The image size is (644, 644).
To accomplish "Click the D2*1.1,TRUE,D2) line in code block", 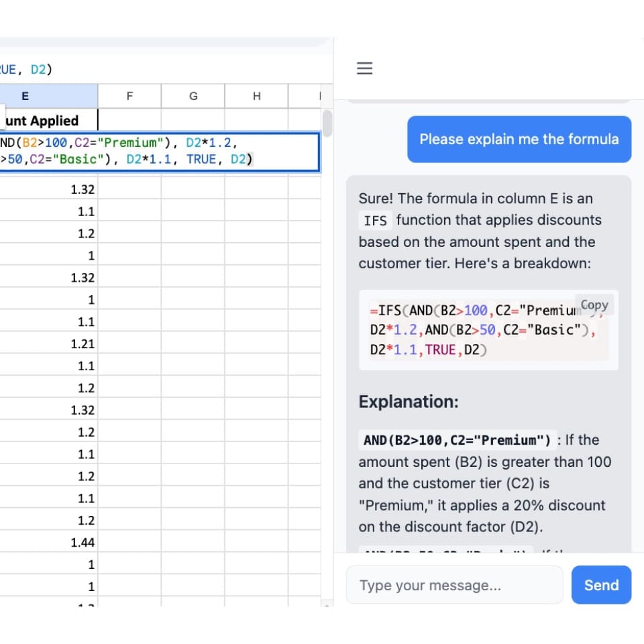I will (x=429, y=350).
